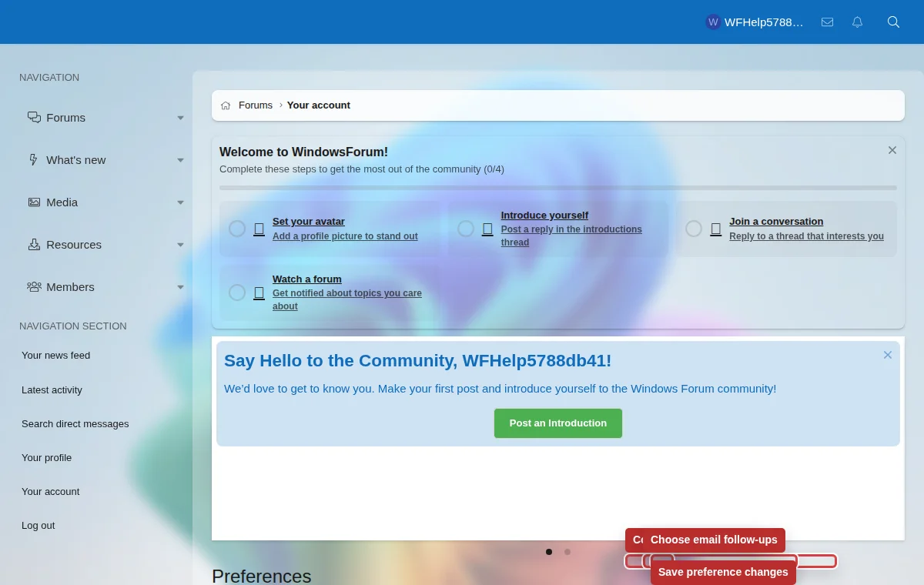Click the What's new lightning icon
The width and height of the screenshot is (924, 585).
[x=33, y=159]
